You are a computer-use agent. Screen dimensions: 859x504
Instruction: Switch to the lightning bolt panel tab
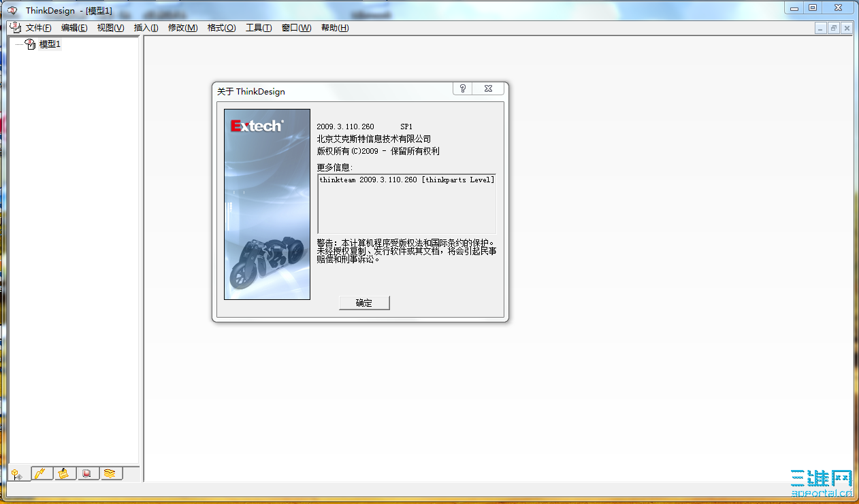[42, 473]
